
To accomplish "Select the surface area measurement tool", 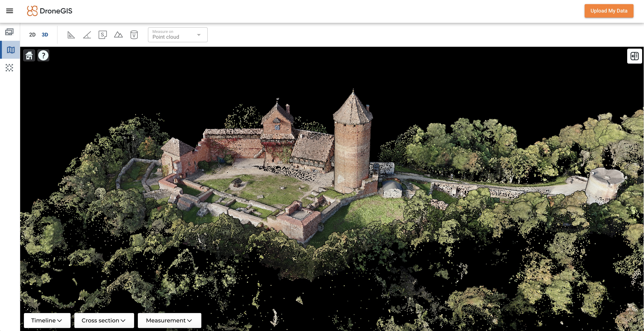I will [x=103, y=35].
